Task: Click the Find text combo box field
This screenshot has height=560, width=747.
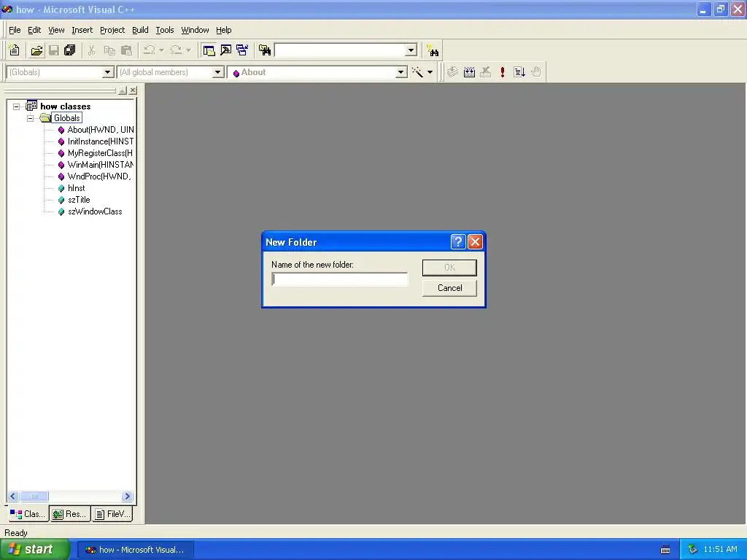Action: [x=340, y=50]
